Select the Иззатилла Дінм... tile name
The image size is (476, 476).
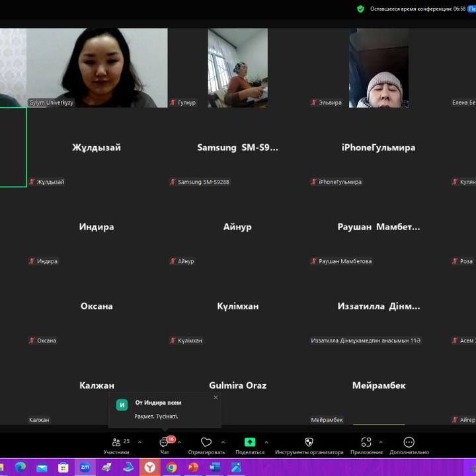[x=379, y=306]
